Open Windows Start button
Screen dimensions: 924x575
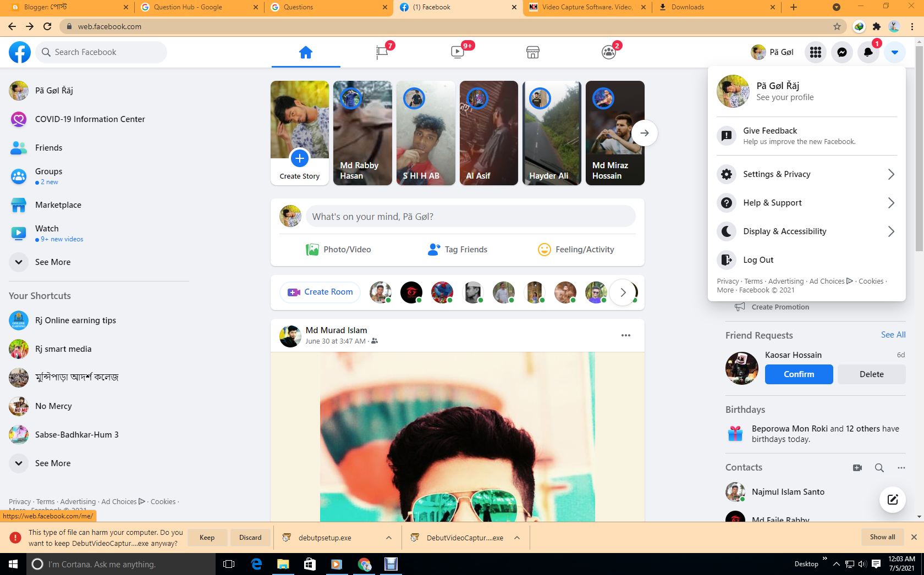click(x=13, y=564)
